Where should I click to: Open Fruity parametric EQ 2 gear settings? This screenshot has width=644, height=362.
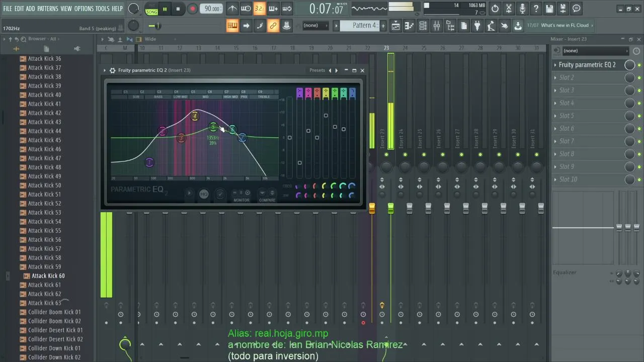point(113,70)
